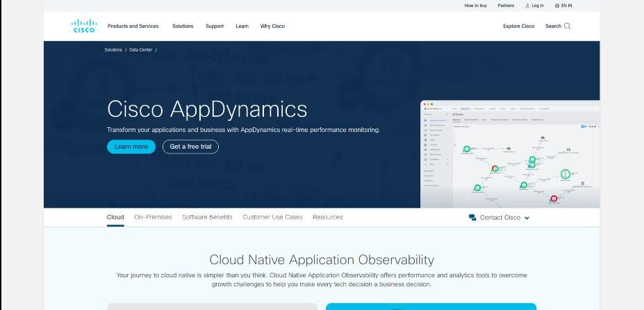Open the Support menu
This screenshot has height=310, width=644.
(x=215, y=26)
